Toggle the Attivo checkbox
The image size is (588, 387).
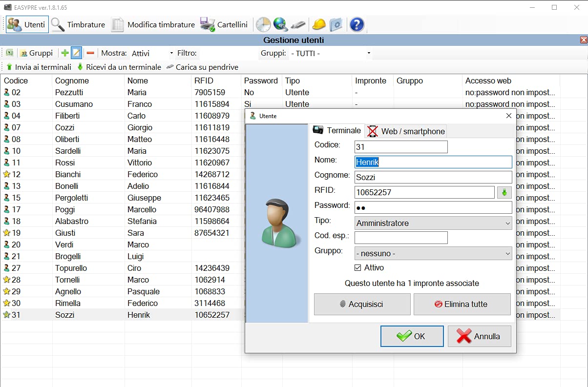[x=358, y=267]
